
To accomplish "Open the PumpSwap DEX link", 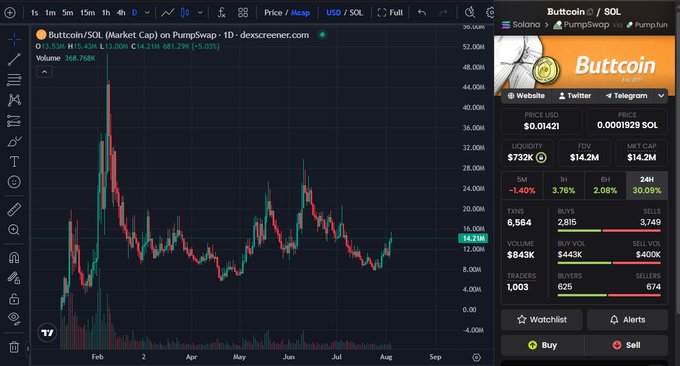I will point(581,25).
